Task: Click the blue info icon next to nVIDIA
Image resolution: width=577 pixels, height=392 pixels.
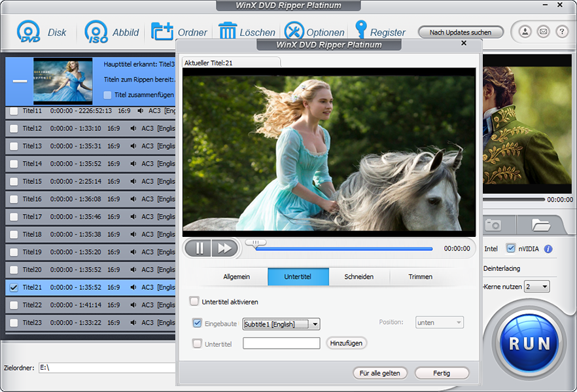Action: coord(548,248)
